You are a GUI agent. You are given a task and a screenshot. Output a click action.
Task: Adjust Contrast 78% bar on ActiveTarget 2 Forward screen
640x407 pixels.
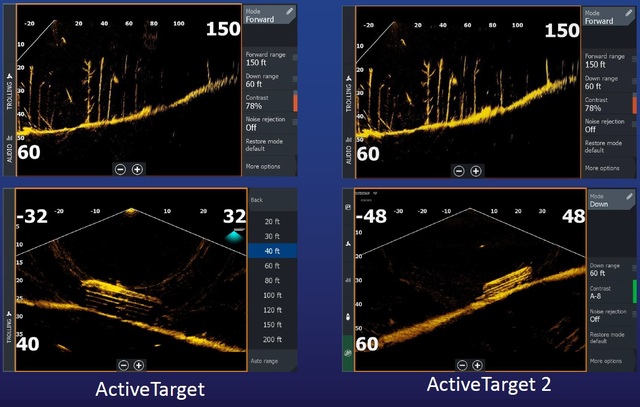(634, 104)
